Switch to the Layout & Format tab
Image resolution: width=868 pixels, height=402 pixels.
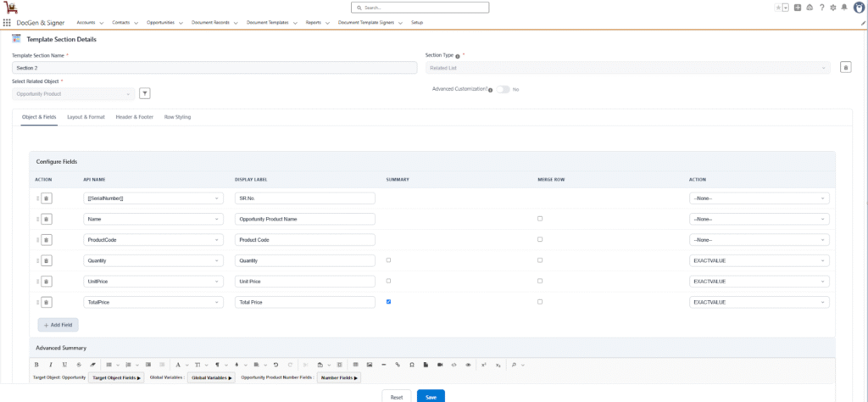pyautogui.click(x=86, y=117)
